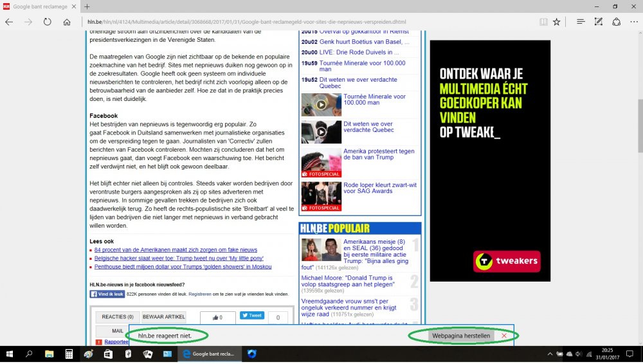
Task: Click the page vertical scrollbar thumb
Action: click(640, 127)
